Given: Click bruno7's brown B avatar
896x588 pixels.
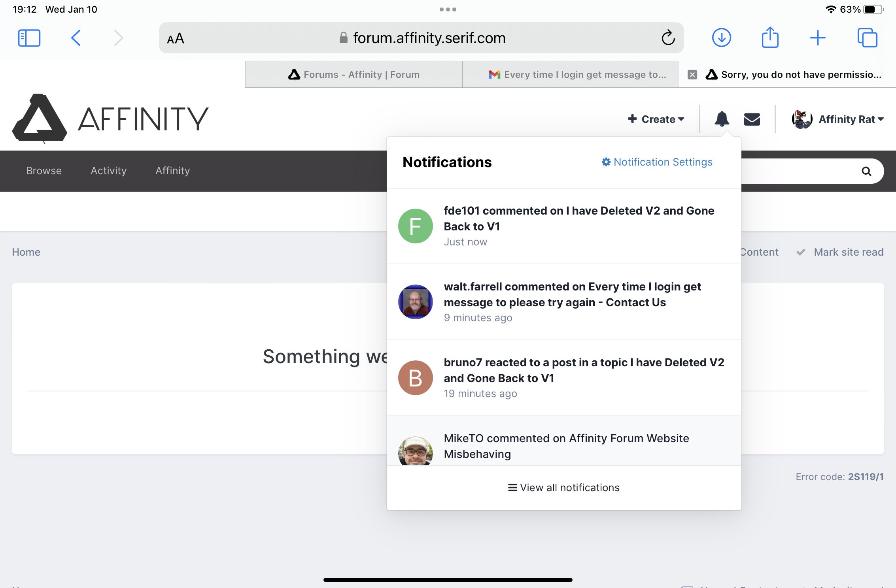Looking at the screenshot, I should click(415, 378).
